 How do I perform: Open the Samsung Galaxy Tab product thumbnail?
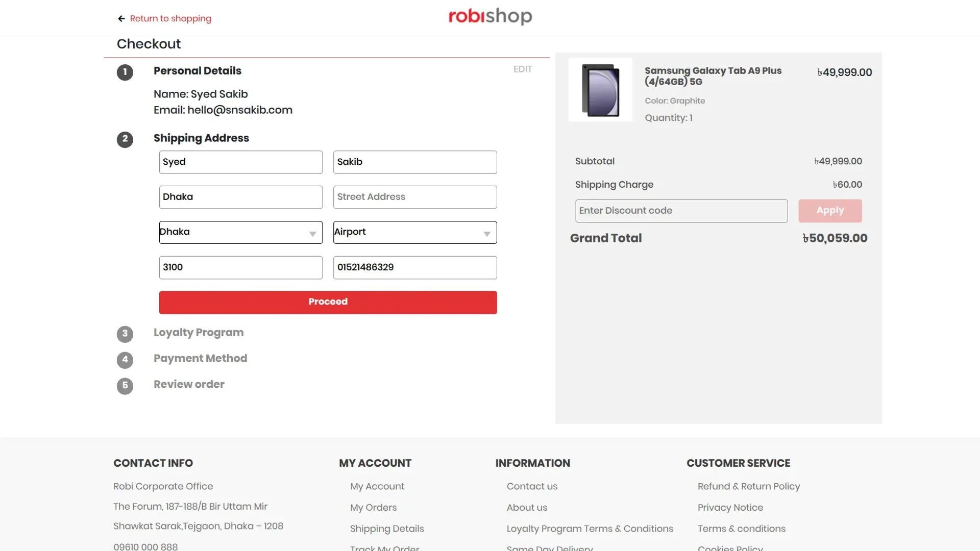click(600, 90)
